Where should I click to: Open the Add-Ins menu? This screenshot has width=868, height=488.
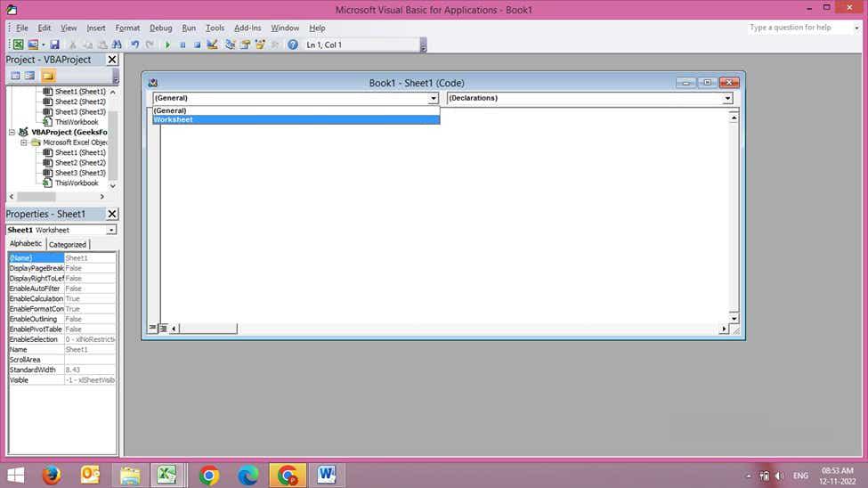coord(247,28)
